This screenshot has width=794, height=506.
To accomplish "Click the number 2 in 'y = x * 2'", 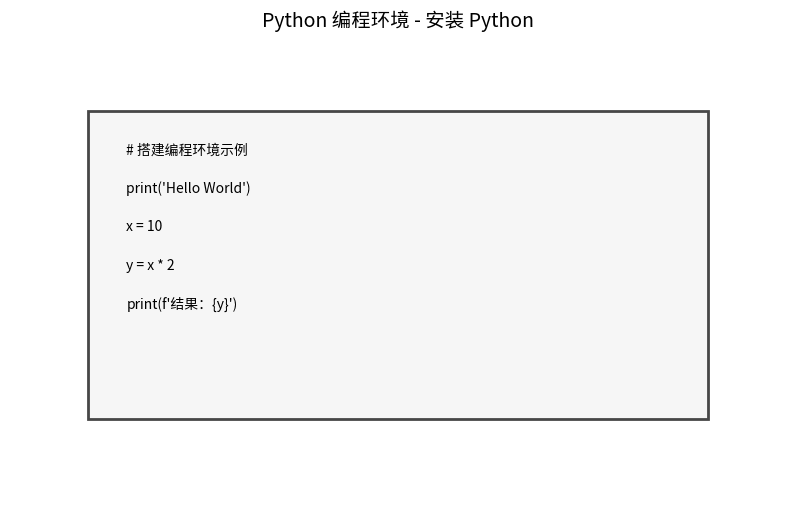I will coord(171,265).
